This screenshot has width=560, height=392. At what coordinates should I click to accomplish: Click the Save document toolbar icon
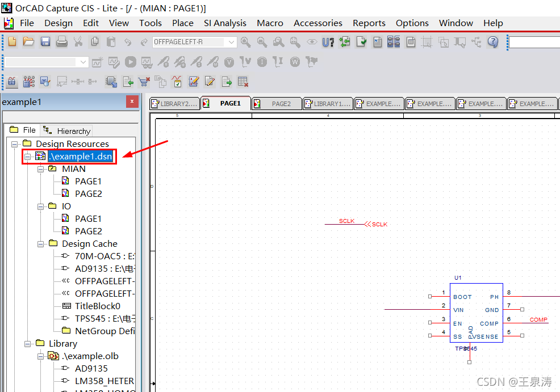click(45, 42)
